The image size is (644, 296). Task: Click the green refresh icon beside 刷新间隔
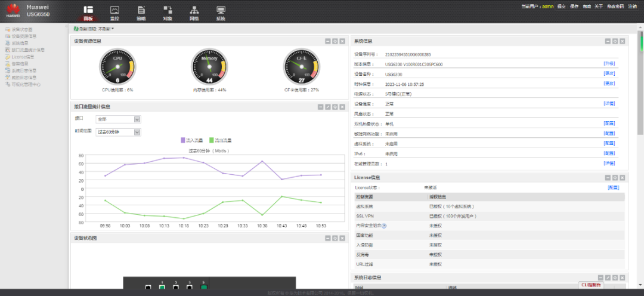point(76,29)
